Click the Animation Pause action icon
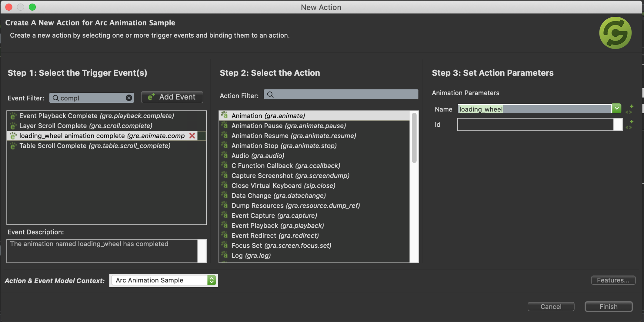 (225, 125)
